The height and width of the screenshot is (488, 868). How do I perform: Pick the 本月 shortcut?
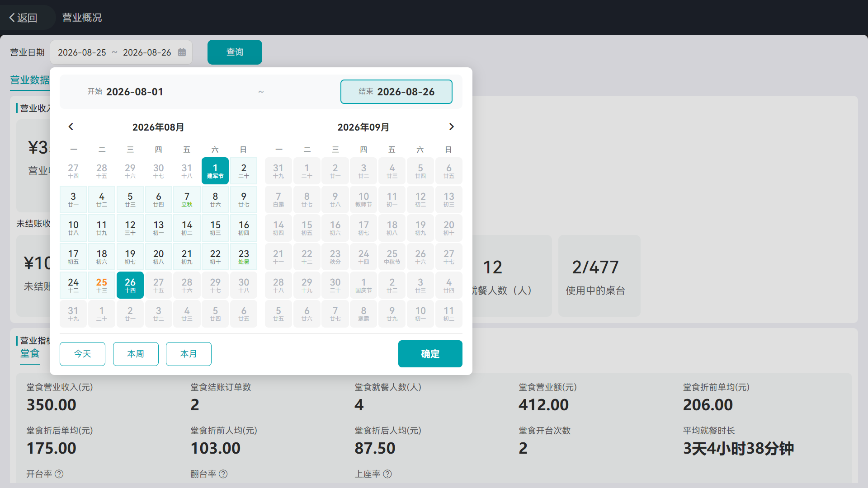point(189,354)
